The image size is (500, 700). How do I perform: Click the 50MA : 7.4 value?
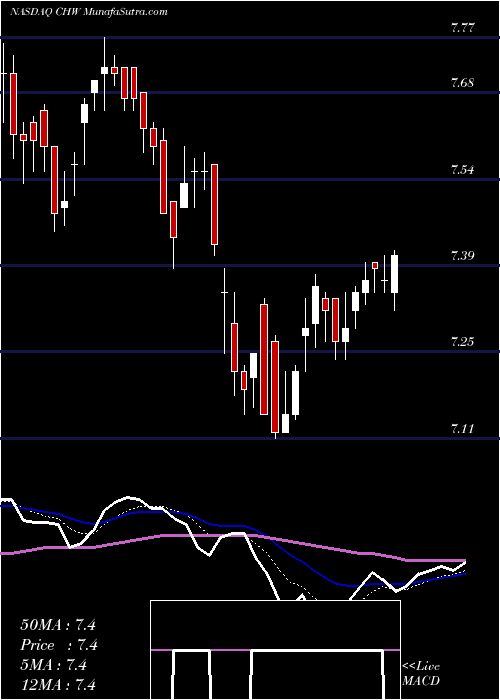click(58, 625)
